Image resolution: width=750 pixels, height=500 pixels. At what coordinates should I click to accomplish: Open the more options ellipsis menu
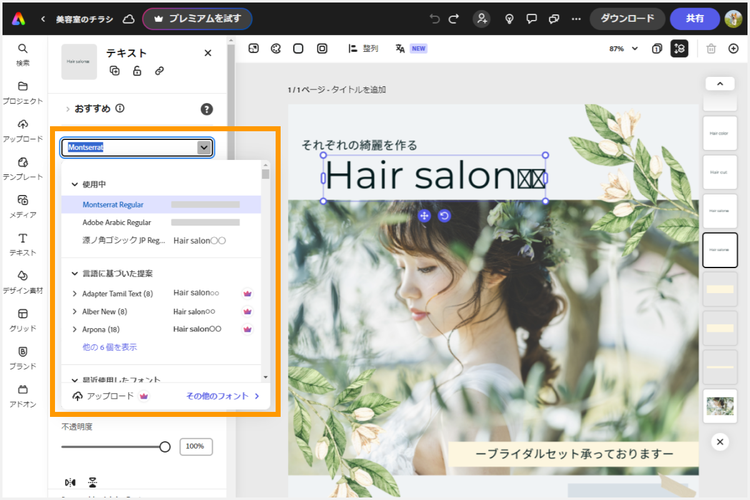point(576,19)
